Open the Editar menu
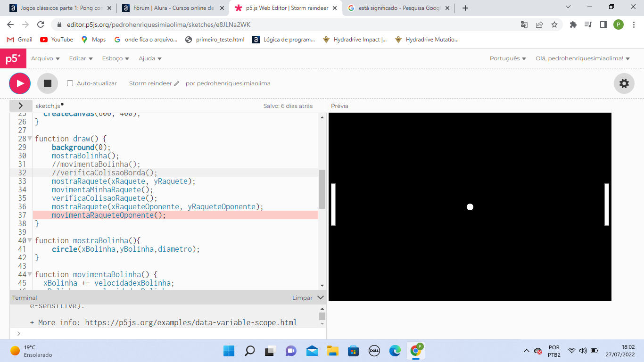644x362 pixels. [x=81, y=58]
